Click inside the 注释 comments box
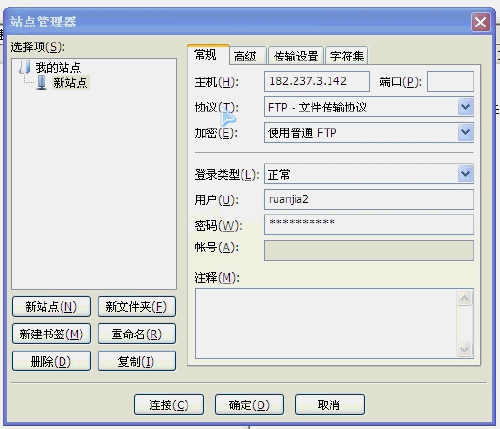Viewport: 500px width, 429px height. tap(326, 323)
